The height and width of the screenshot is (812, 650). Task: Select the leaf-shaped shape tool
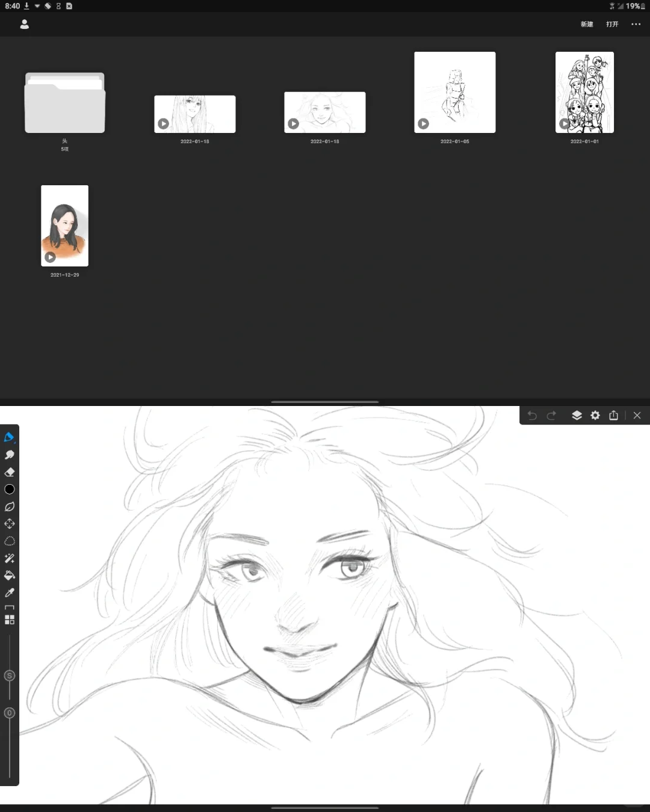[x=9, y=506]
